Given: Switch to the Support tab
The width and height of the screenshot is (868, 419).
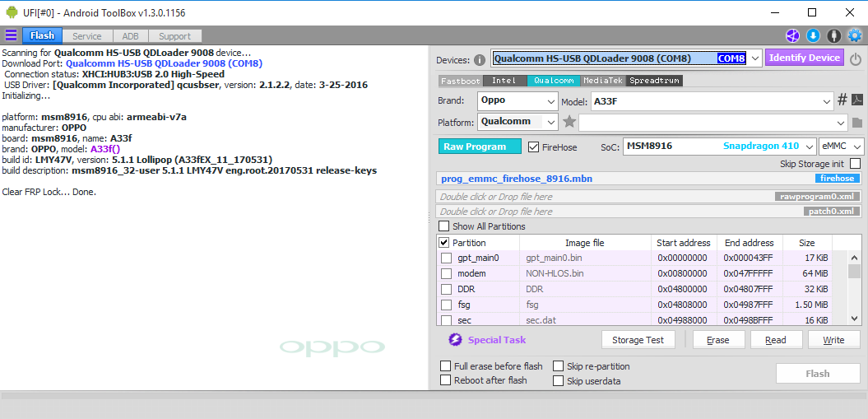Looking at the screenshot, I should click(x=174, y=36).
